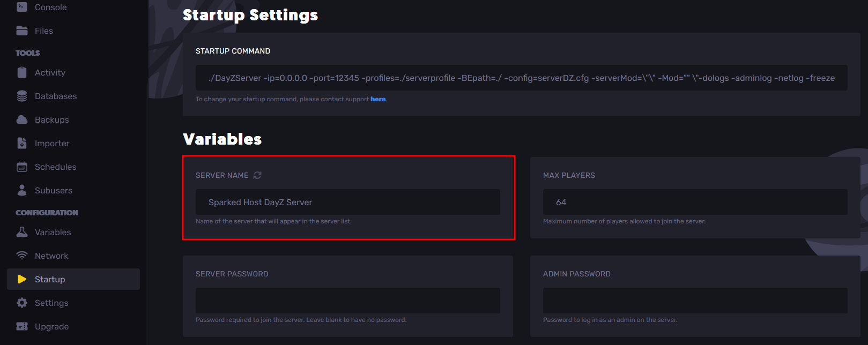This screenshot has height=345, width=868.
Task: Click the Console terminal icon
Action: pyautogui.click(x=22, y=7)
